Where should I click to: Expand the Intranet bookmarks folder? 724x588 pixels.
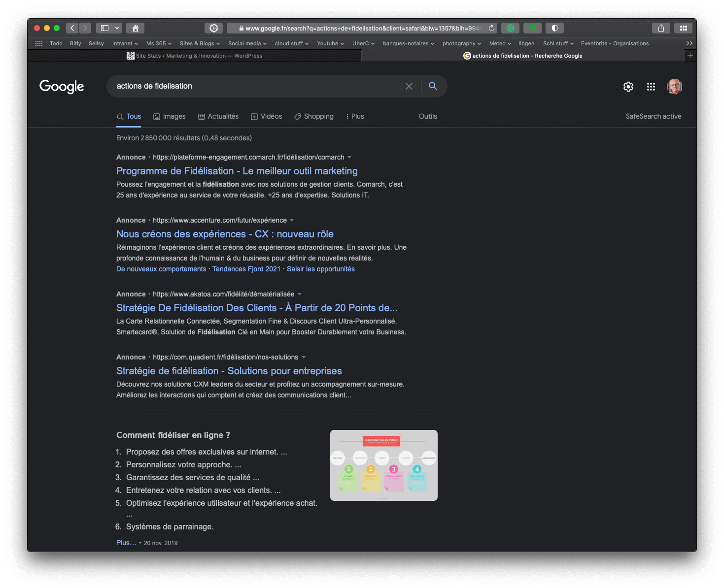tap(125, 43)
